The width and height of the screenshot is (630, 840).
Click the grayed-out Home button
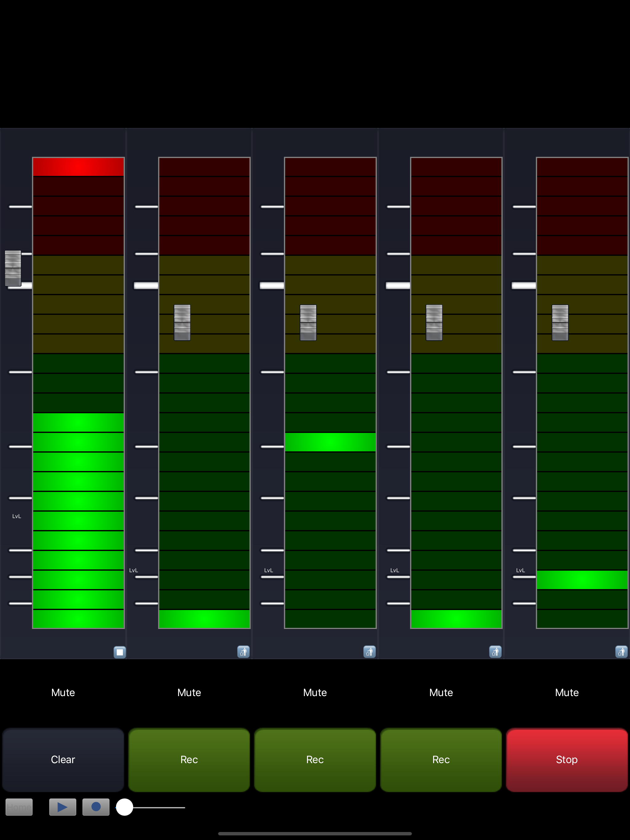tap(19, 807)
